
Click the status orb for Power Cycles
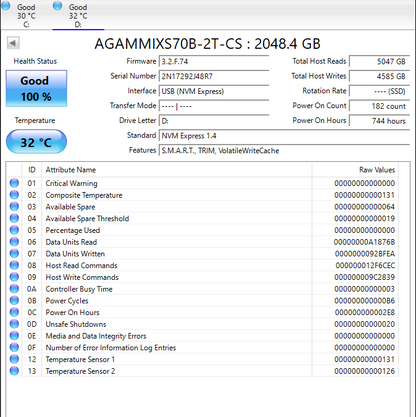pyautogui.click(x=14, y=300)
